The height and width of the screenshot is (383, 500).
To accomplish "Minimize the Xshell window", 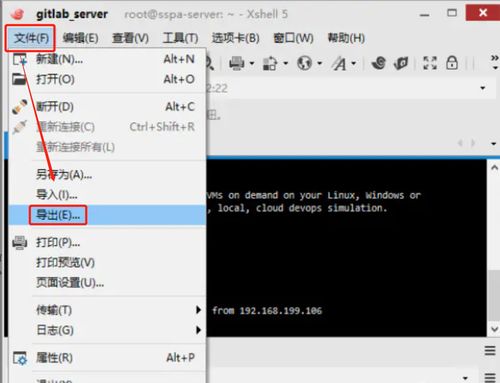I will point(424,14).
